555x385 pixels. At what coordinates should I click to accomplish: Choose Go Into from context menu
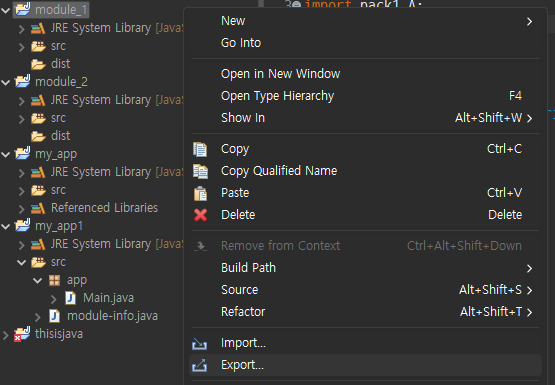pos(365,43)
